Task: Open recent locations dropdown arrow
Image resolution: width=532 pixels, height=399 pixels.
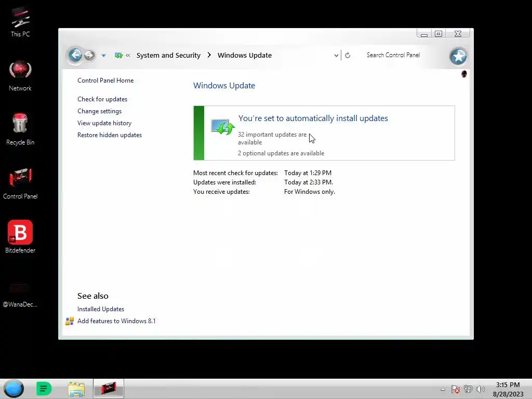Action: (x=103, y=55)
